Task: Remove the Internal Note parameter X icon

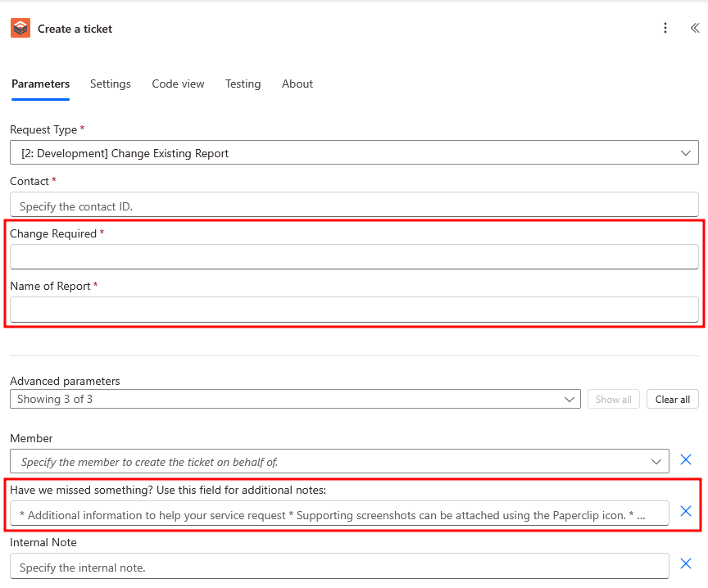Action: (687, 564)
